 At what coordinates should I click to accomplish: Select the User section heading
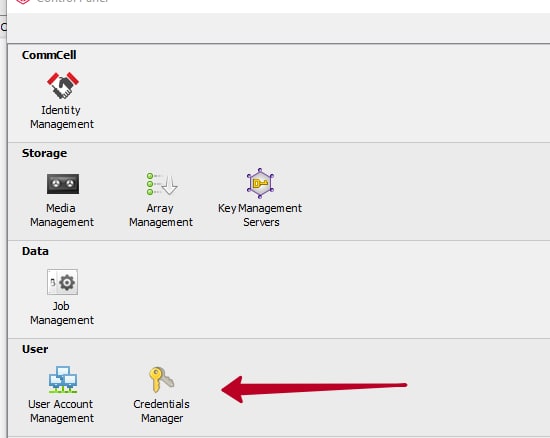point(35,349)
